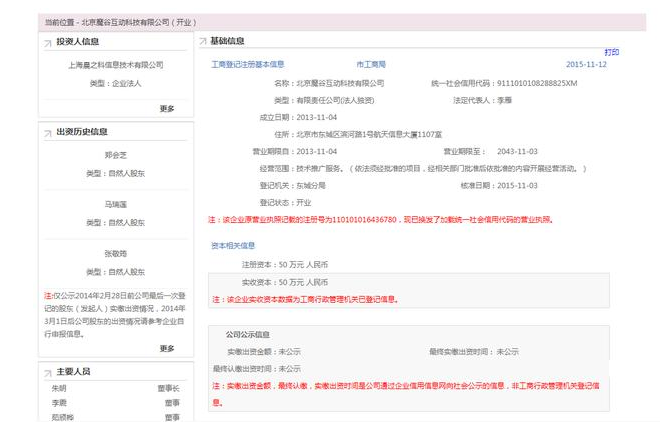Click 营业期限至 2043-11-03 value

(x=517, y=151)
